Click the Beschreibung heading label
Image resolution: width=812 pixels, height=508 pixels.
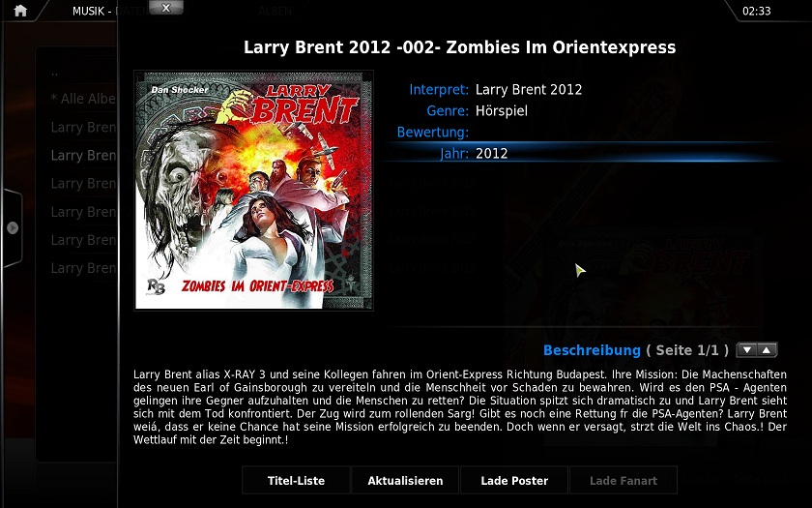pos(592,350)
